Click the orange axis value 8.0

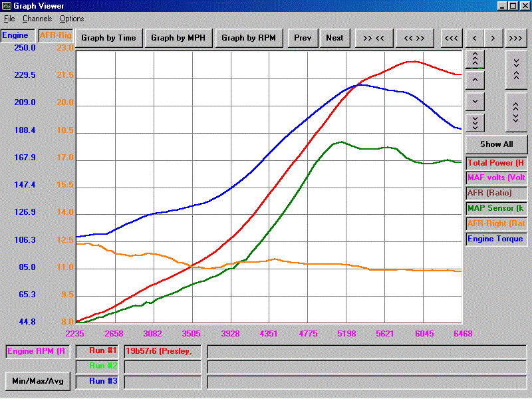tap(68, 322)
